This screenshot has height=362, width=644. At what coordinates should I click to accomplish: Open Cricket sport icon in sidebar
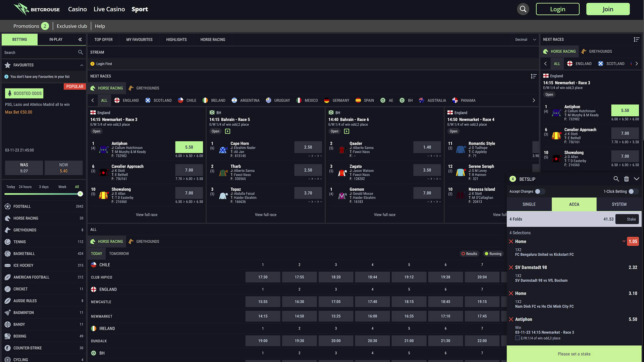tap(7, 289)
